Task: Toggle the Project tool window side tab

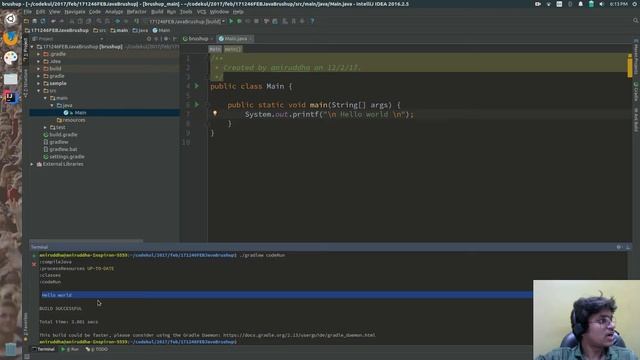Action: coord(25,50)
